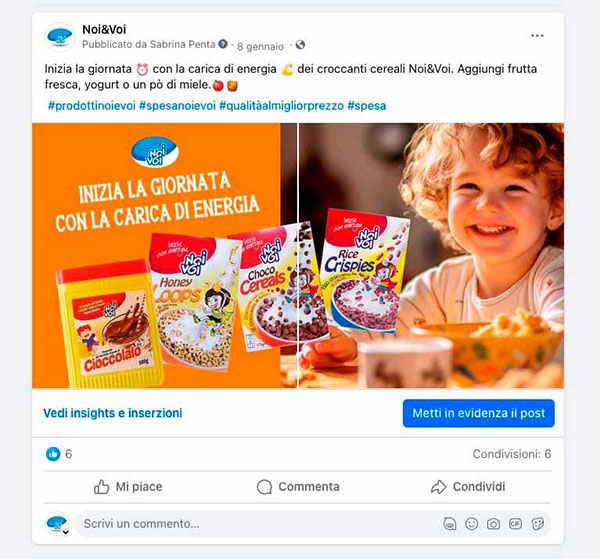Click the Noi&Voi page profile picture
Screen dimensions: 600x559
pos(60,37)
